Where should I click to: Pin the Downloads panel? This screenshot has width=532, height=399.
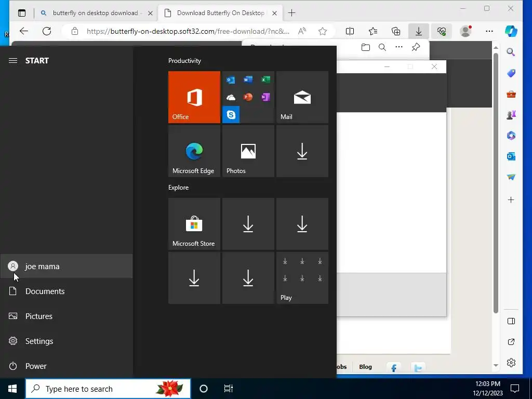(416, 47)
